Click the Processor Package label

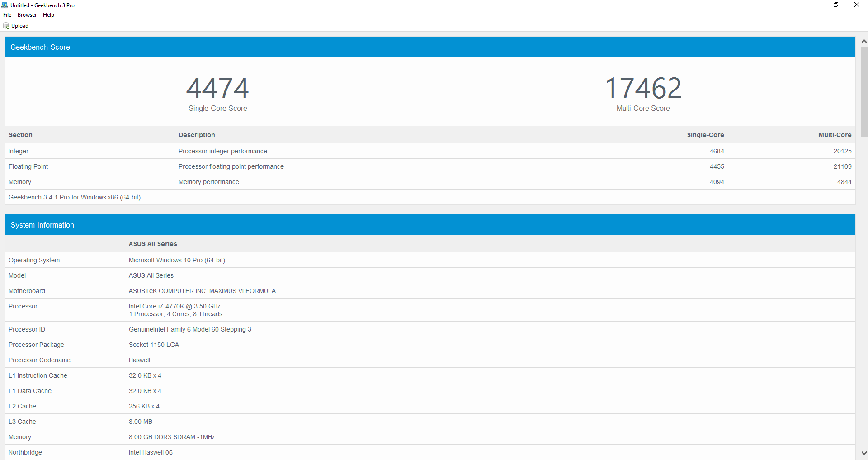coord(36,345)
